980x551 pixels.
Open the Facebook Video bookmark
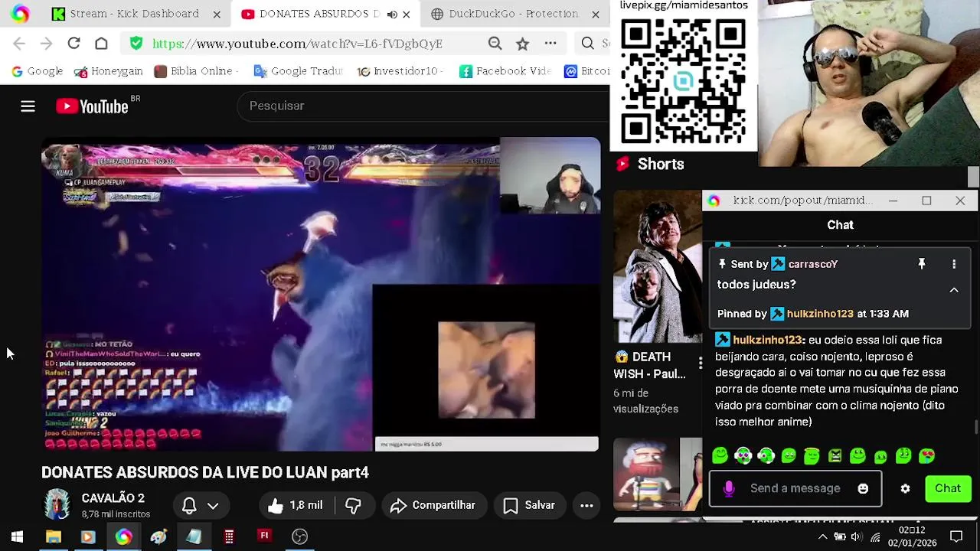point(505,71)
